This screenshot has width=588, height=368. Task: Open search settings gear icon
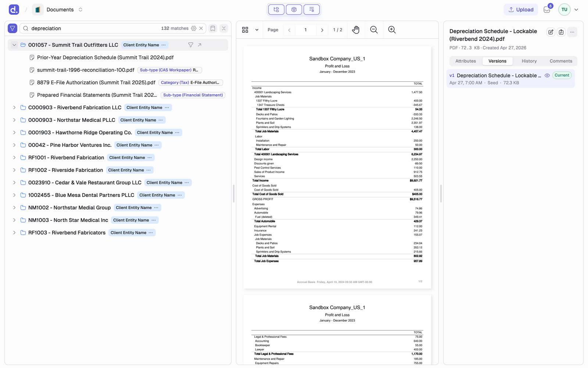pos(194,28)
